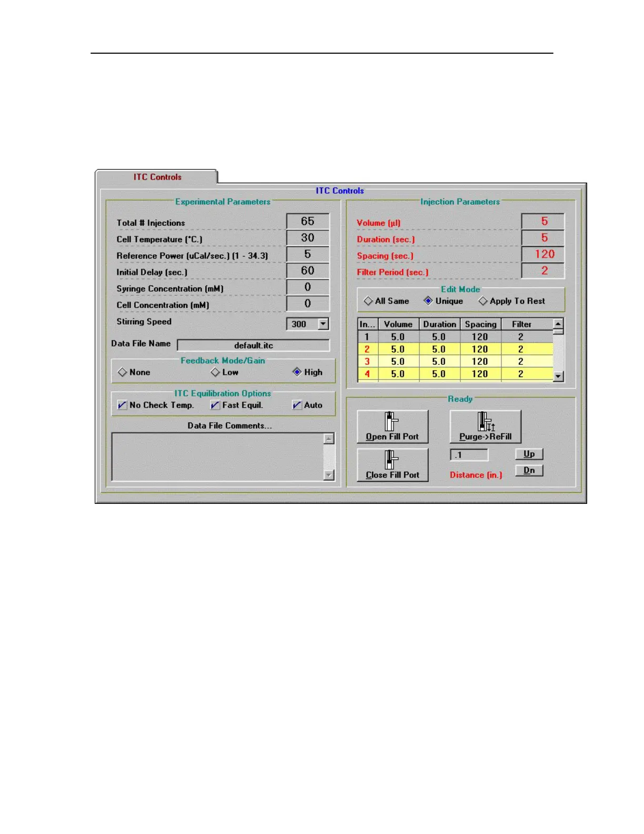The height and width of the screenshot is (834, 644).
Task: Click the Cell Concentration value field
Action: 308,303
